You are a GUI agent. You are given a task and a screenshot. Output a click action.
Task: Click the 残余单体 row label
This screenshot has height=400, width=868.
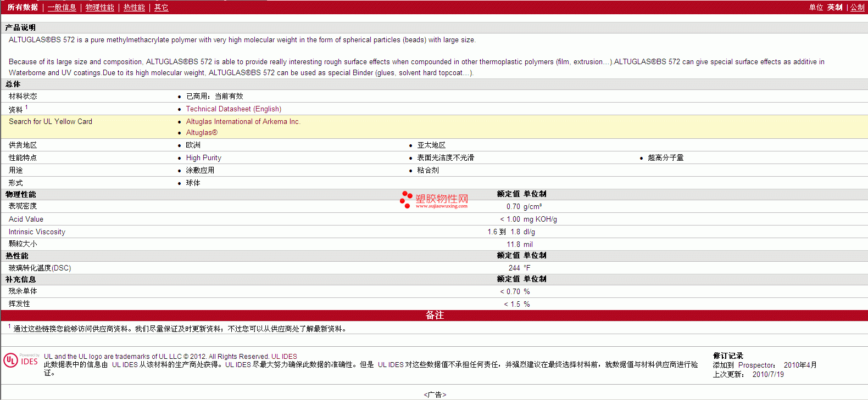tap(23, 291)
